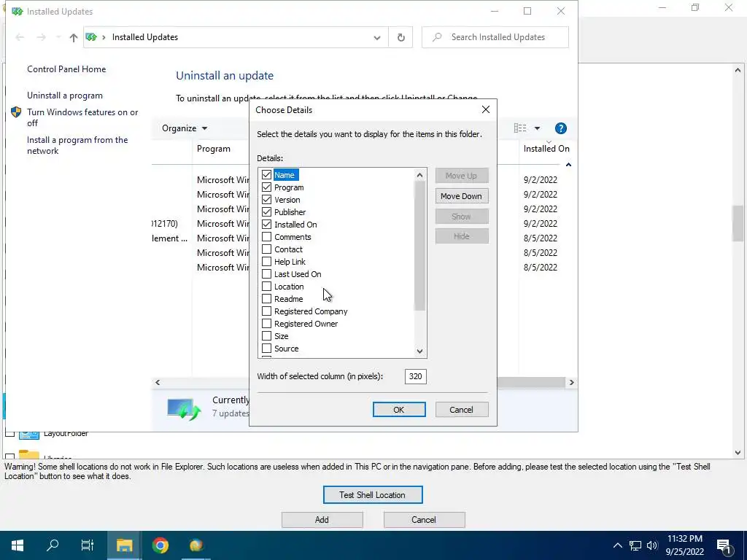Enable the Registered Company detail
The image size is (747, 560).
(266, 311)
